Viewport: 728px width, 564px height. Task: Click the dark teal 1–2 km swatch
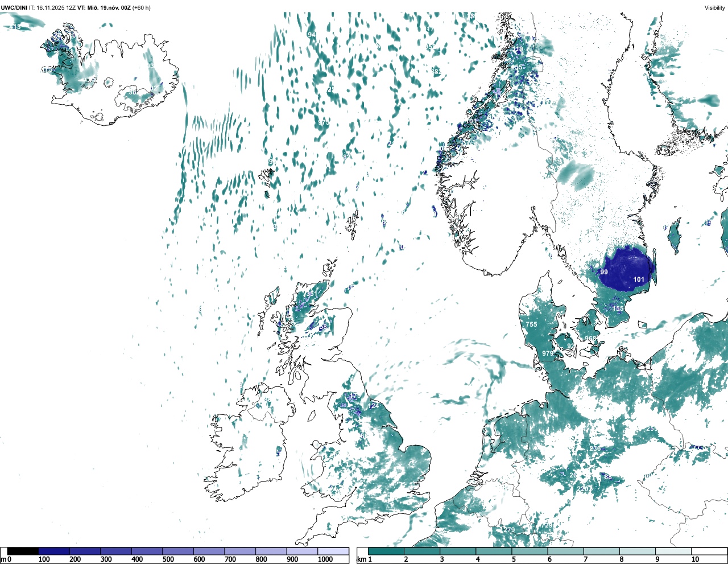[x=386, y=551]
